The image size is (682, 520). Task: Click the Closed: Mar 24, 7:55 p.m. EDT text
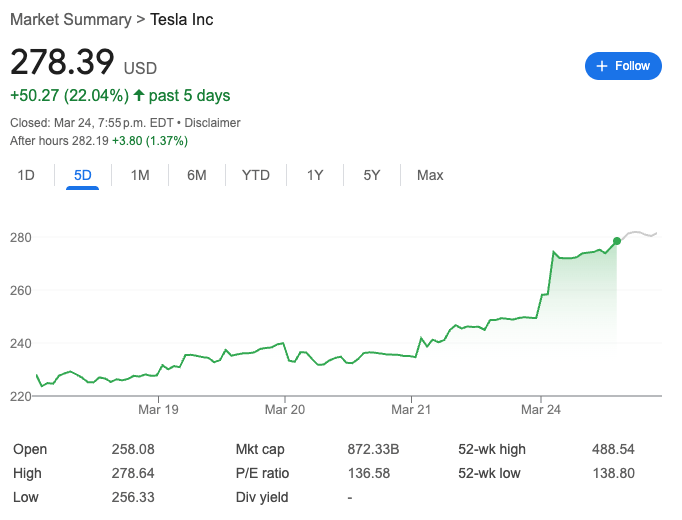pyautogui.click(x=92, y=123)
